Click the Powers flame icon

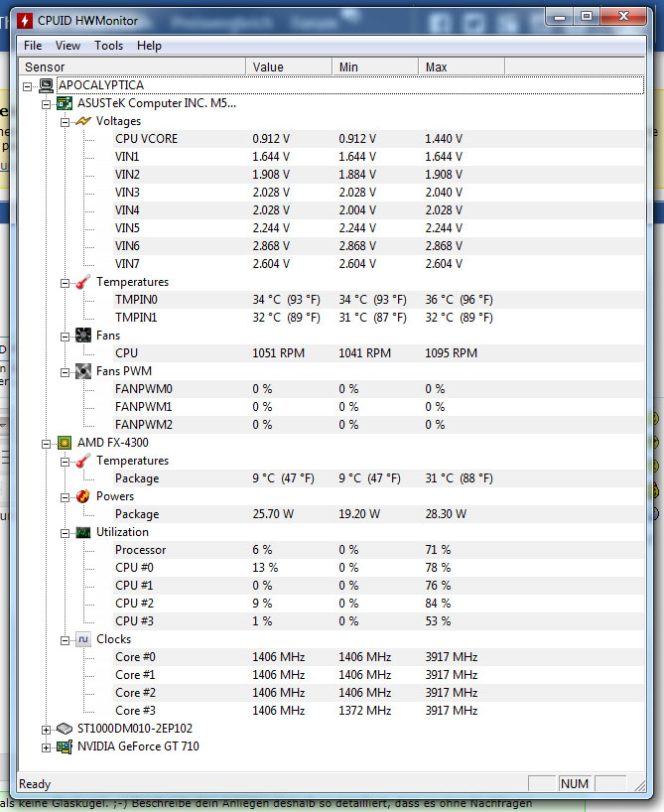click(83, 496)
